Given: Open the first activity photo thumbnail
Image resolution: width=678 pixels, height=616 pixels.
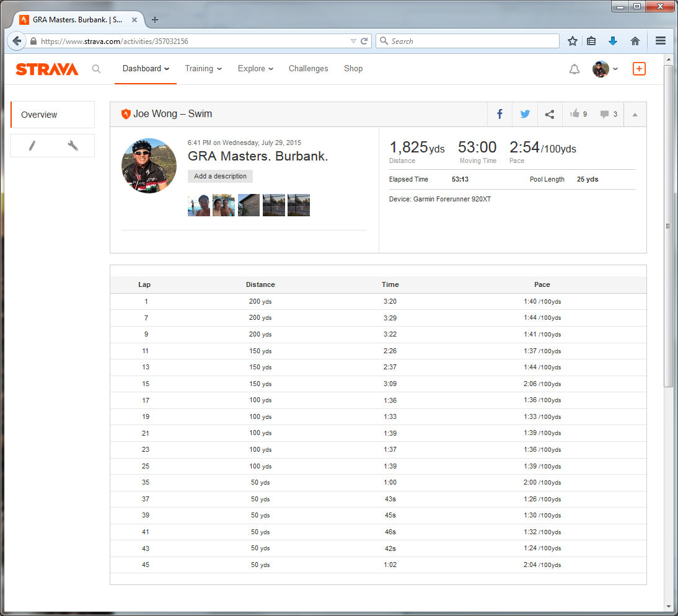Looking at the screenshot, I should click(198, 205).
